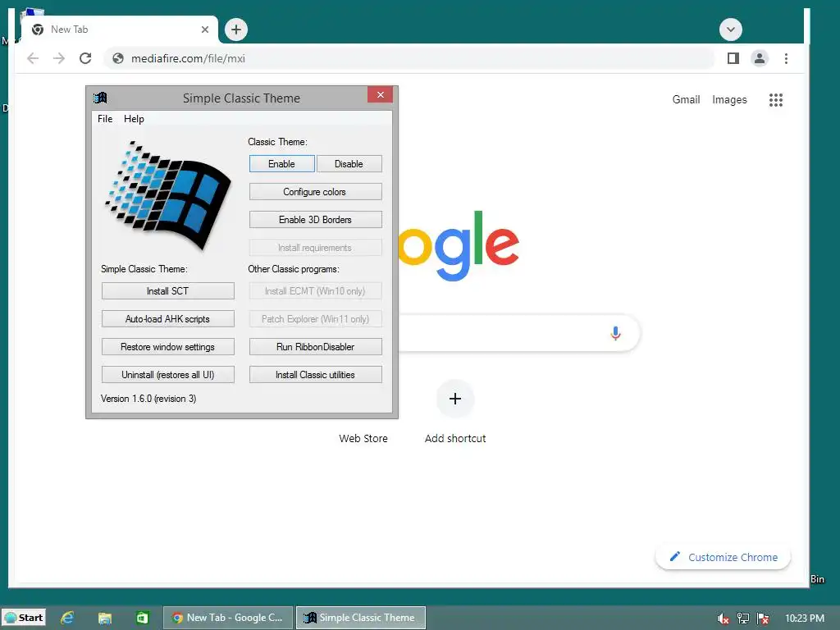840x630 pixels.
Task: Click the Disable classic theme button
Action: (349, 164)
